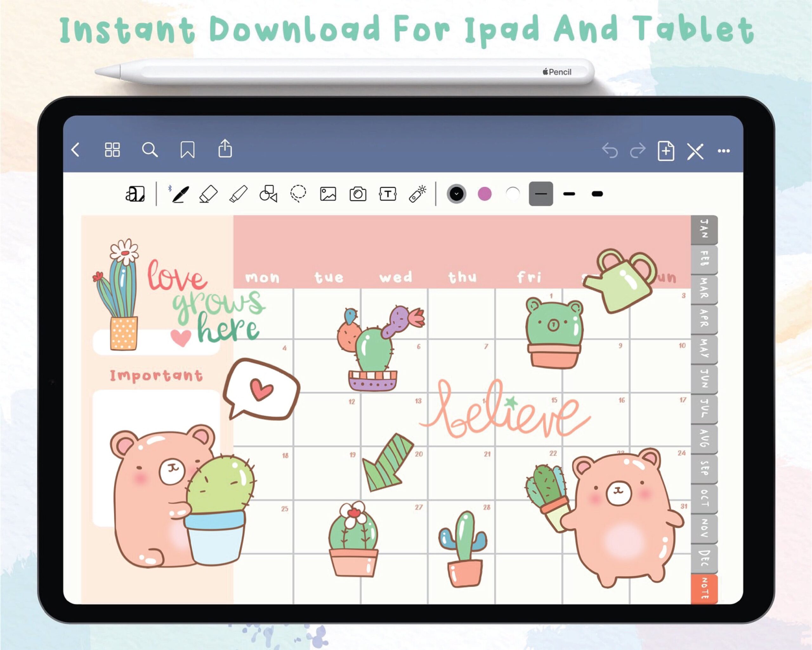
Task: Go to the FEB month tab
Action: tap(704, 259)
